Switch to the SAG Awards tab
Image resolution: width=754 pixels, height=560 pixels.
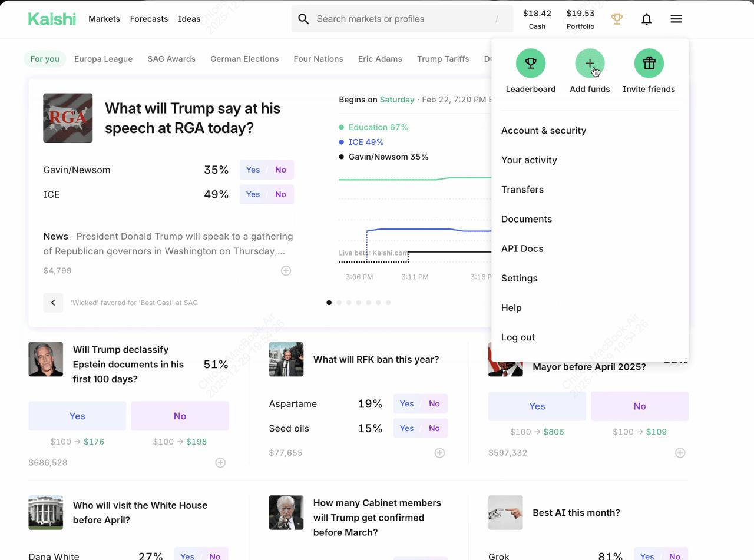[171, 59]
